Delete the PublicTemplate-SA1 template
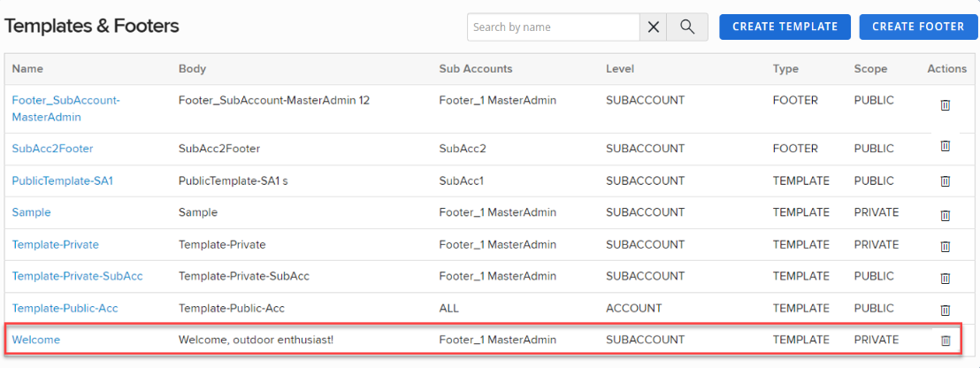 [x=945, y=181]
